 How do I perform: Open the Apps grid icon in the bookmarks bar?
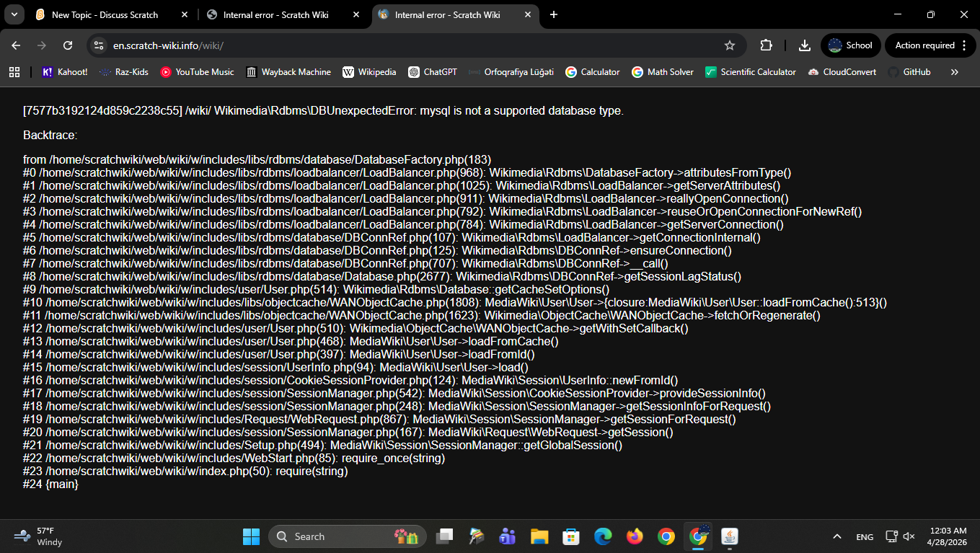click(14, 72)
